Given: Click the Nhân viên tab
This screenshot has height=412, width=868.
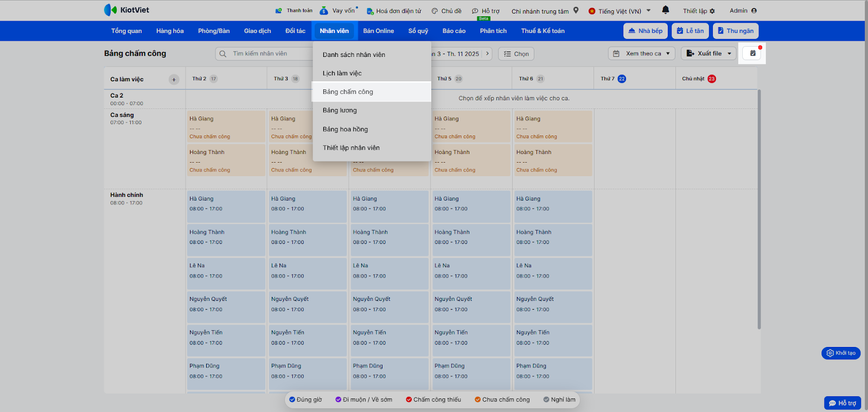Looking at the screenshot, I should tap(334, 31).
